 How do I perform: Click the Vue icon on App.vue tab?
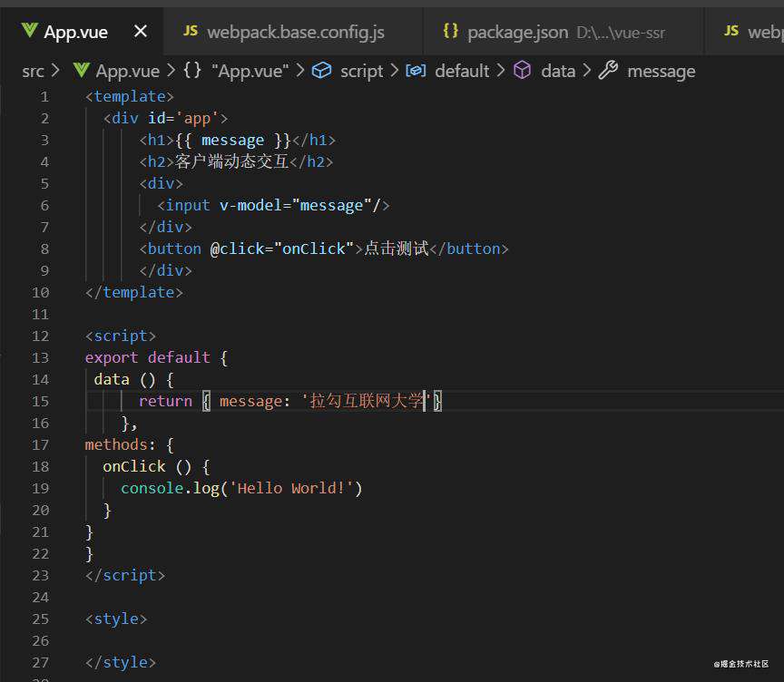click(x=30, y=31)
